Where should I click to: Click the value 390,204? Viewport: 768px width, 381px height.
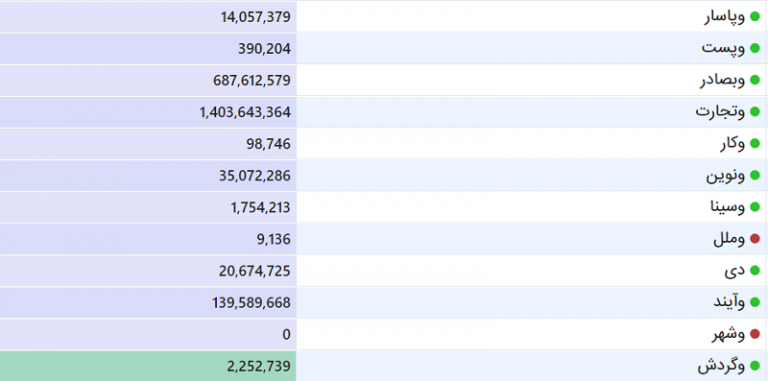(265, 48)
